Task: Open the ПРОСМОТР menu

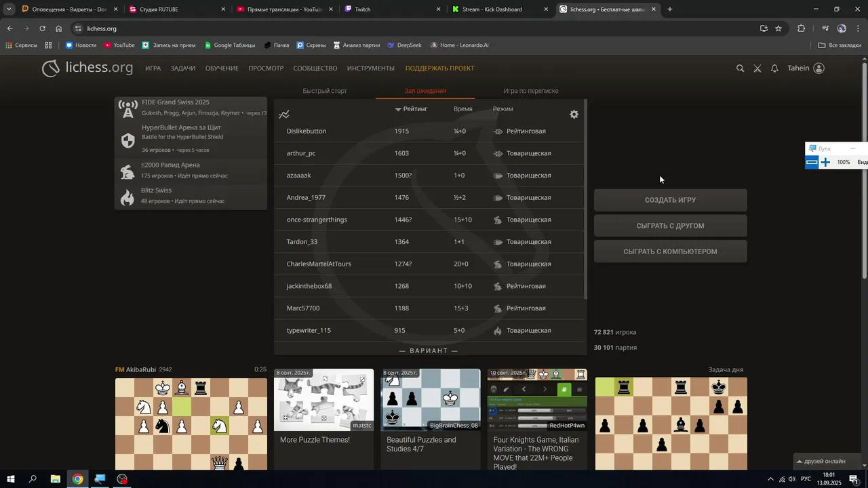Action: (x=266, y=68)
